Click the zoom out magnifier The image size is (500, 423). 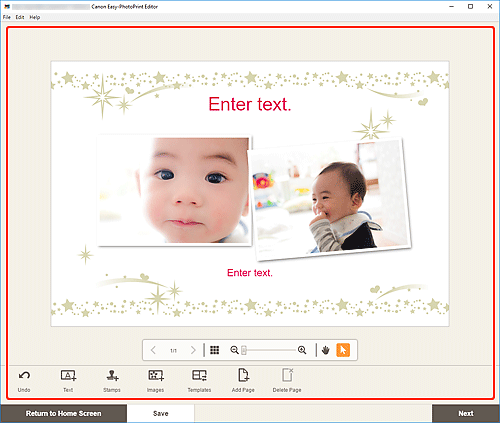click(234, 350)
